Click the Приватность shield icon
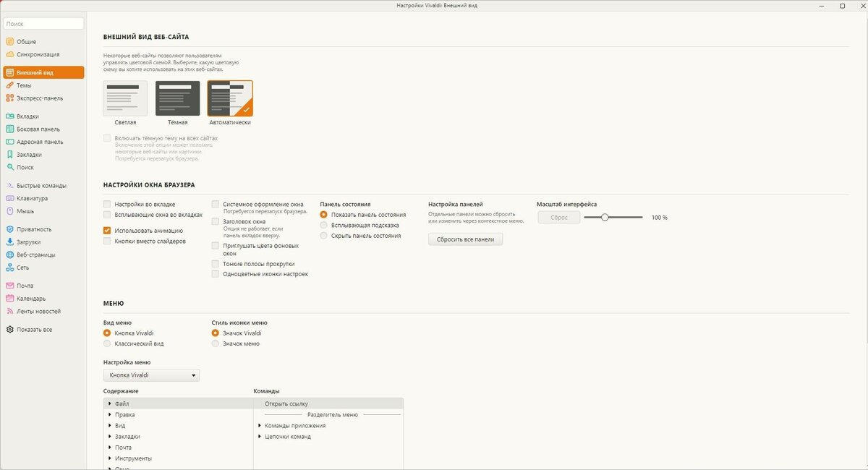The width and height of the screenshot is (868, 470). [9, 229]
